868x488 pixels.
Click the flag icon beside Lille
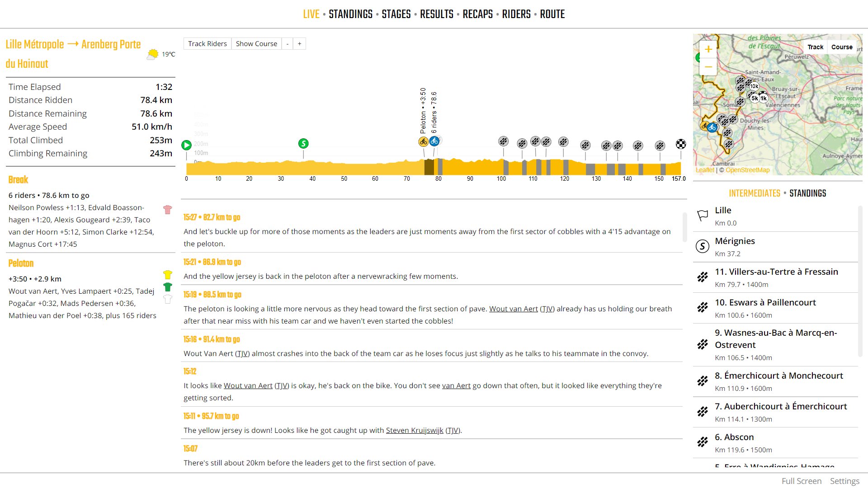coord(703,216)
